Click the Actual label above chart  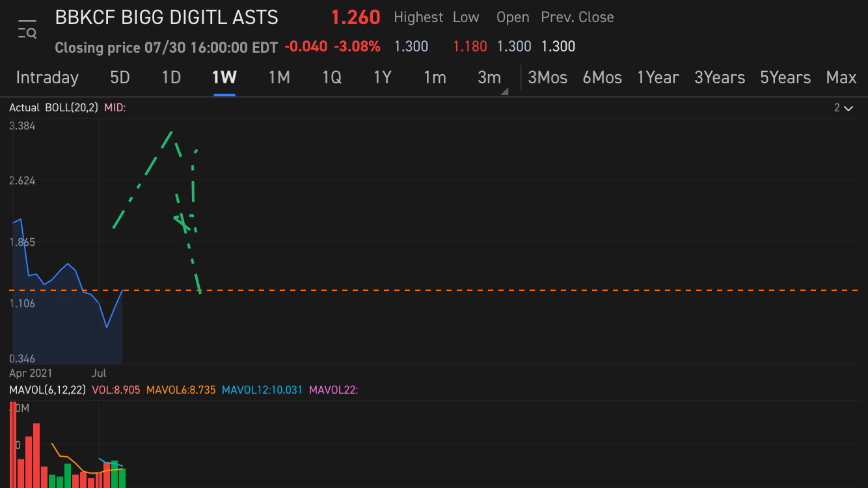(24, 107)
